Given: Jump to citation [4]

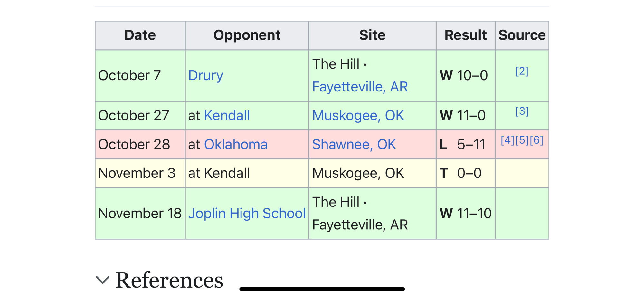Looking at the screenshot, I should [507, 140].
